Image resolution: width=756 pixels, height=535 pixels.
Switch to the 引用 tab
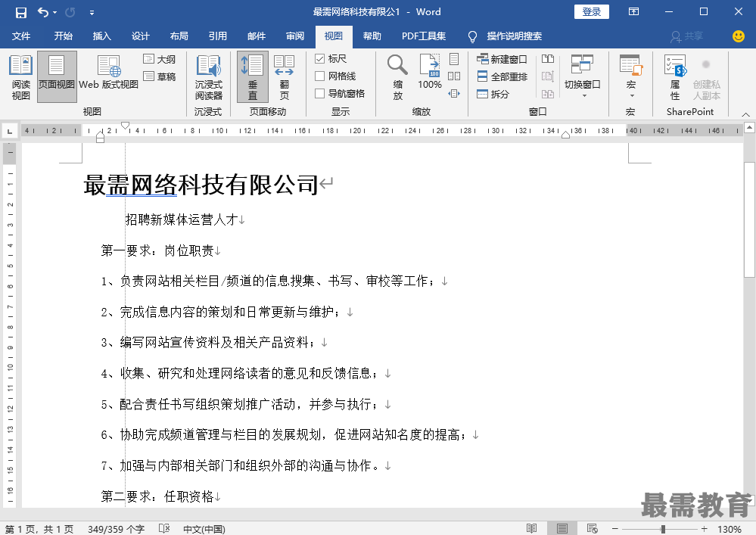(217, 36)
